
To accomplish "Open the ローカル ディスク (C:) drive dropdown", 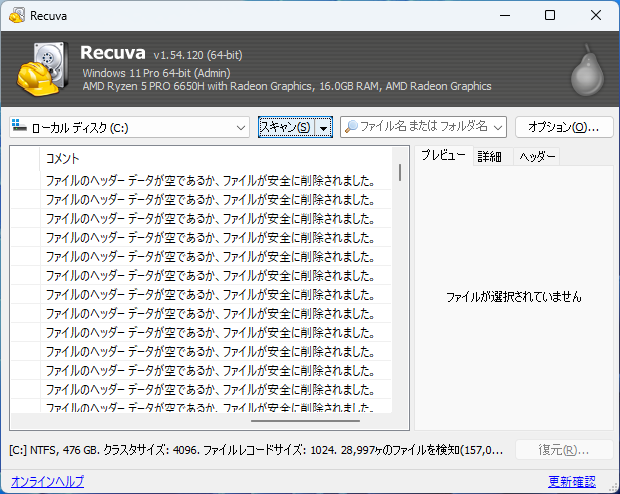I will pos(129,127).
